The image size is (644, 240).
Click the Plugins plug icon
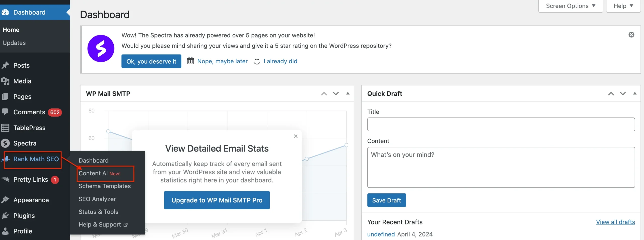[5, 216]
